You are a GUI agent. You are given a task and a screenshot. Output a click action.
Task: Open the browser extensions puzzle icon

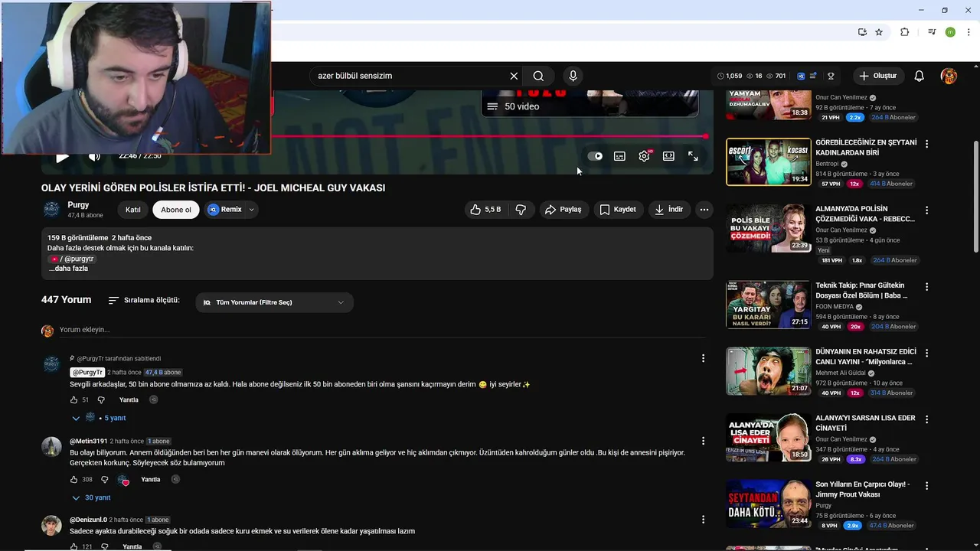[904, 32]
